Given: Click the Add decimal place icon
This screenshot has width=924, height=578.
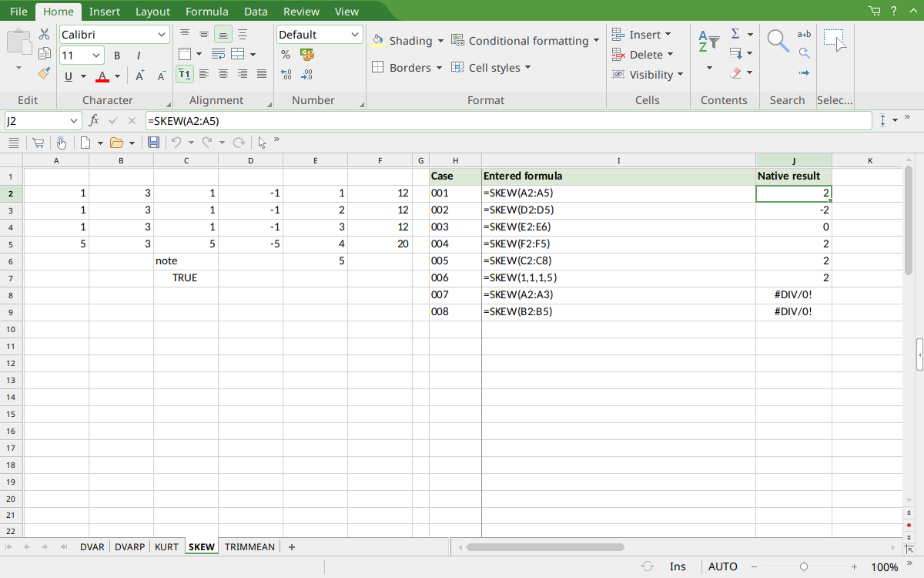Looking at the screenshot, I should point(286,74).
